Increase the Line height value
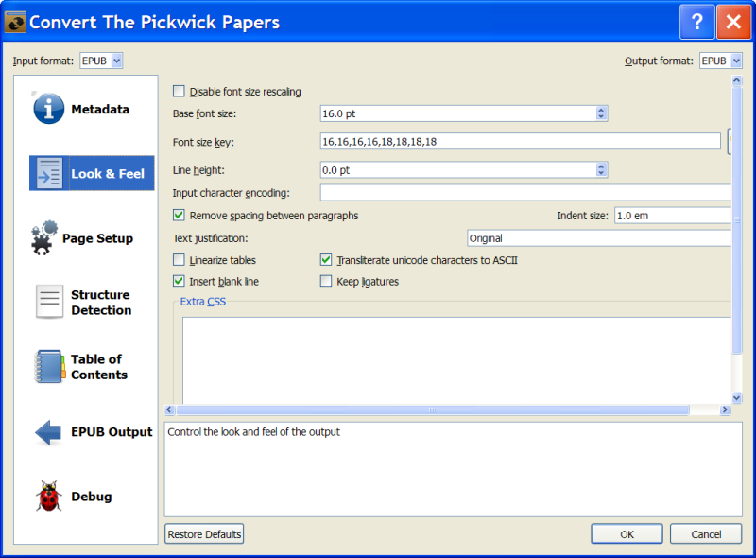 tap(601, 166)
